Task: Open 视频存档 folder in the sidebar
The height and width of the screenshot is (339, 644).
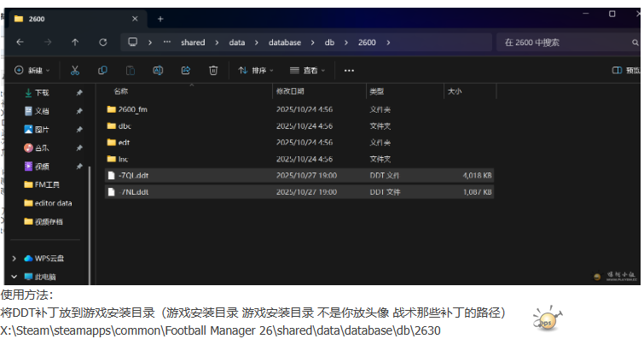Action: pyautogui.click(x=44, y=222)
